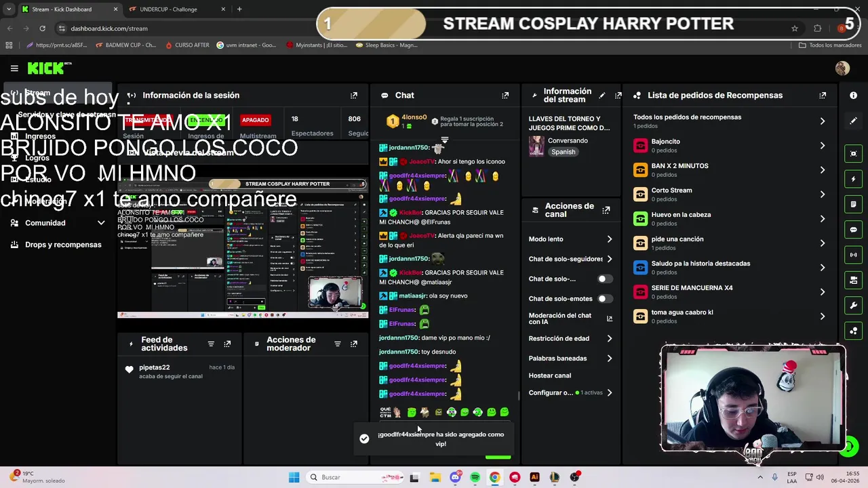Open Saludo pa la historia destacadas reward
The height and width of the screenshot is (488, 868).
[730, 268]
